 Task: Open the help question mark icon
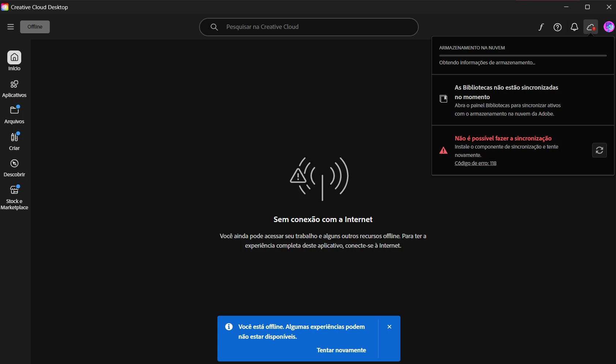pos(557,27)
